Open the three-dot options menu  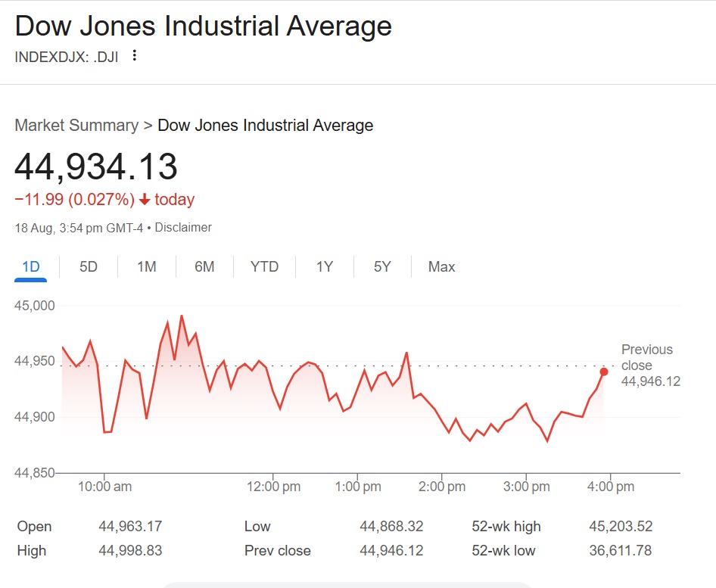[133, 56]
